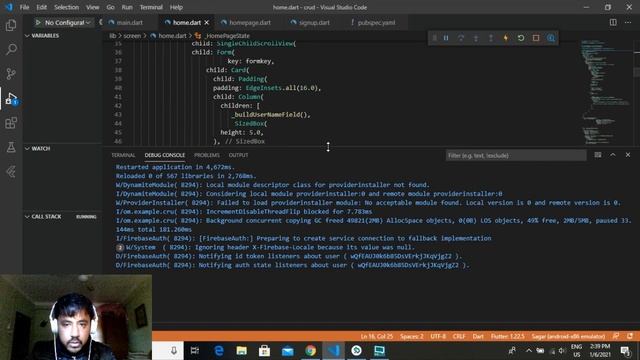Click the editor minimap

click(x=606, y=92)
